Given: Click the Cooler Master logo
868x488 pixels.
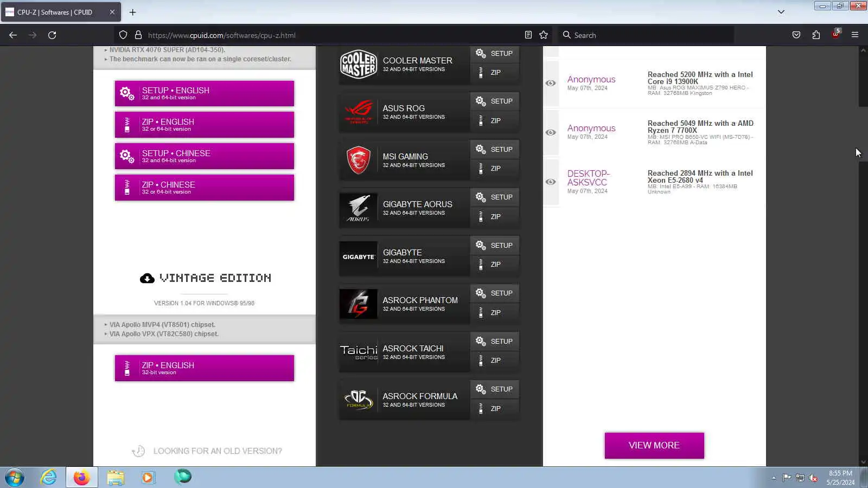Looking at the screenshot, I should click(359, 65).
